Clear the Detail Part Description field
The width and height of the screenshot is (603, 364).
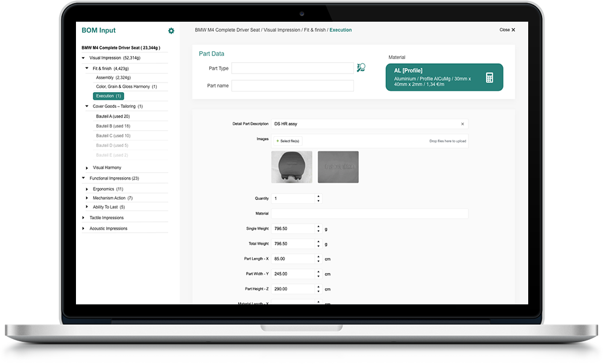[463, 124]
